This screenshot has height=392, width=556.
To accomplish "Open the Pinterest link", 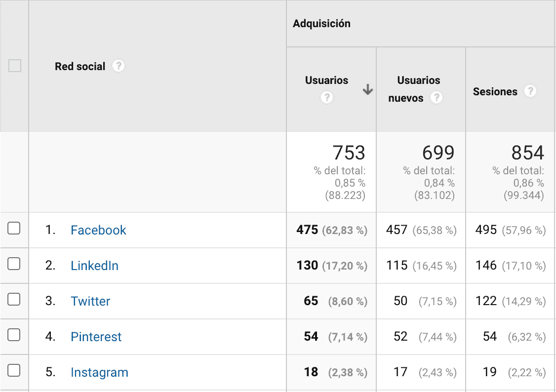I will click(x=96, y=337).
